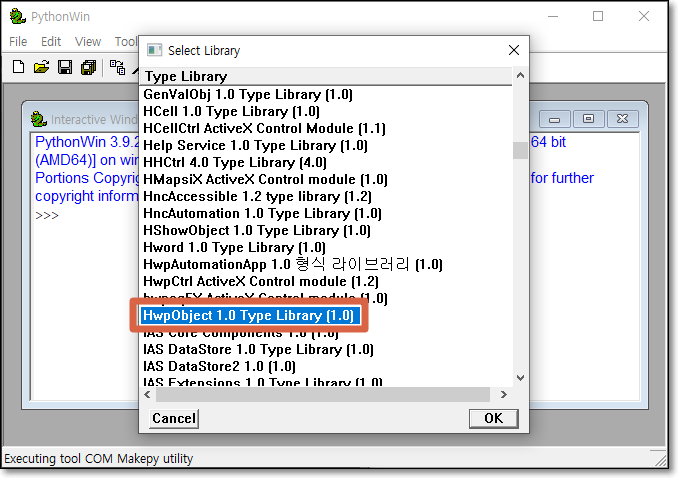Select HMapsiX ActiveX Control module (1.0)
678x478 pixels.
(265, 180)
